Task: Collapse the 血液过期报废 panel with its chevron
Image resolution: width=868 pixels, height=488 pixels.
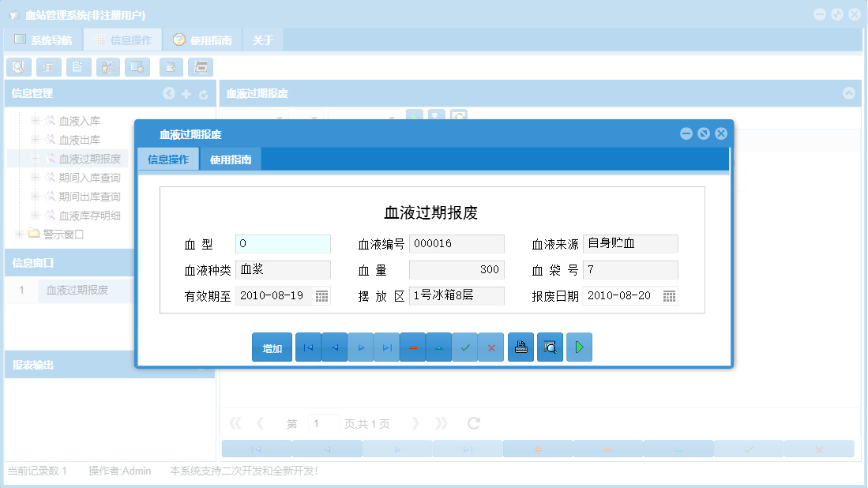Action: 849,93
